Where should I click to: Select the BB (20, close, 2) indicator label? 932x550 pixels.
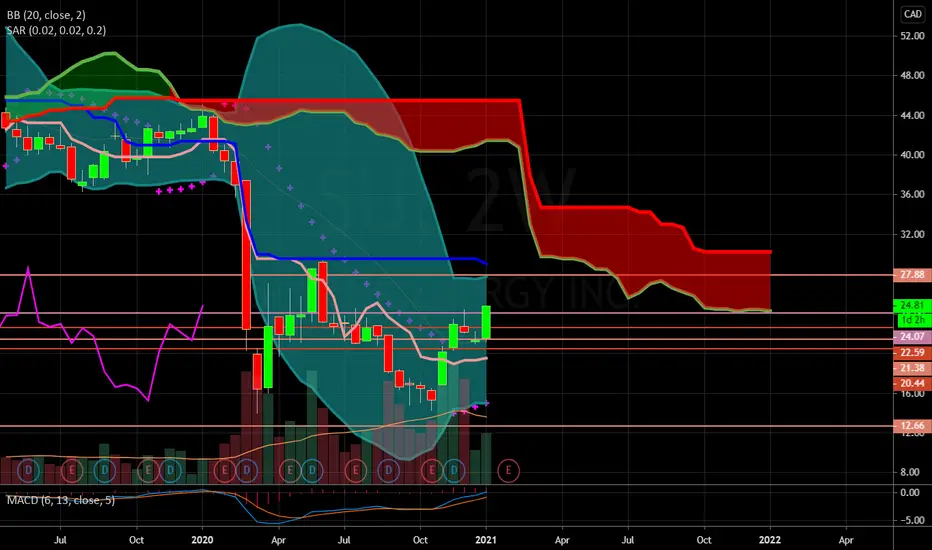coord(46,15)
